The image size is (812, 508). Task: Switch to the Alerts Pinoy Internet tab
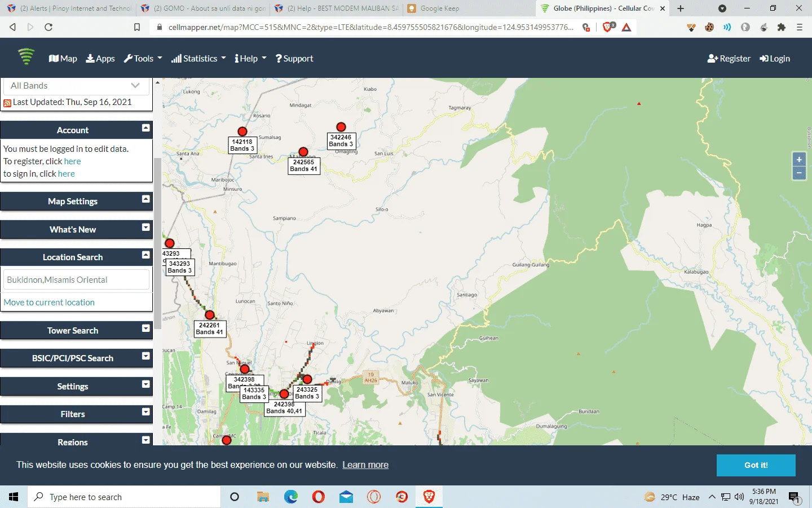(68, 8)
